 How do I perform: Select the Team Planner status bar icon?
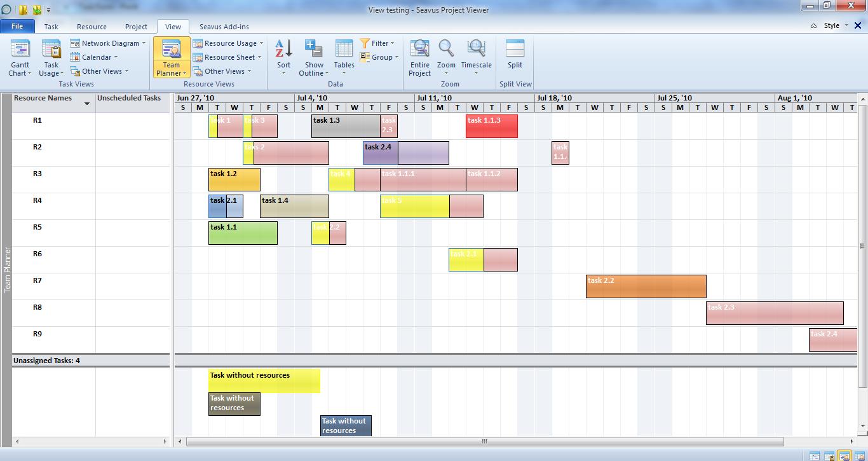pyautogui.click(x=844, y=456)
